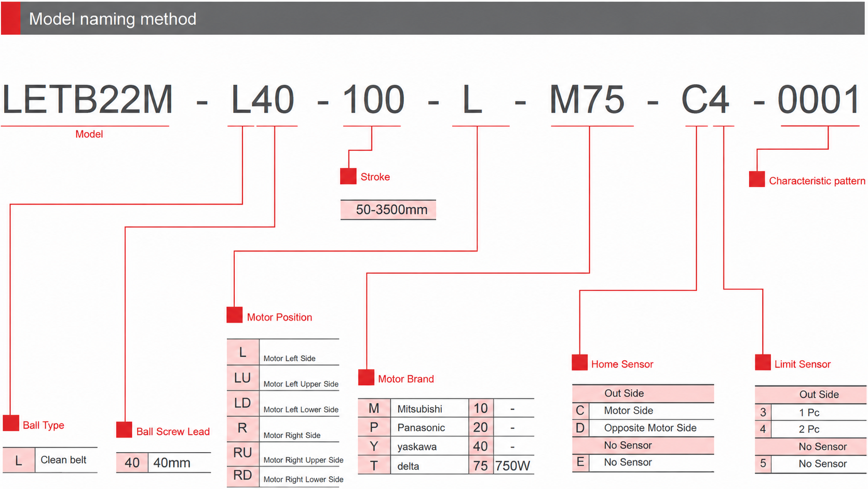Screen dimensions: 868x489
Task: Click the 'Motor Right Lower Side' entry
Action: point(303,480)
